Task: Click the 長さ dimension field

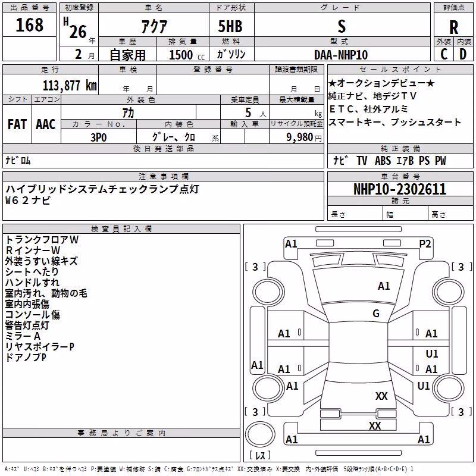Action: tap(355, 214)
